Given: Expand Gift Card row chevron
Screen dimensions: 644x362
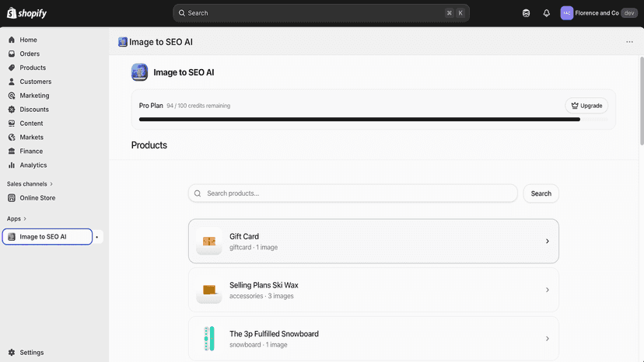Looking at the screenshot, I should point(547,242).
